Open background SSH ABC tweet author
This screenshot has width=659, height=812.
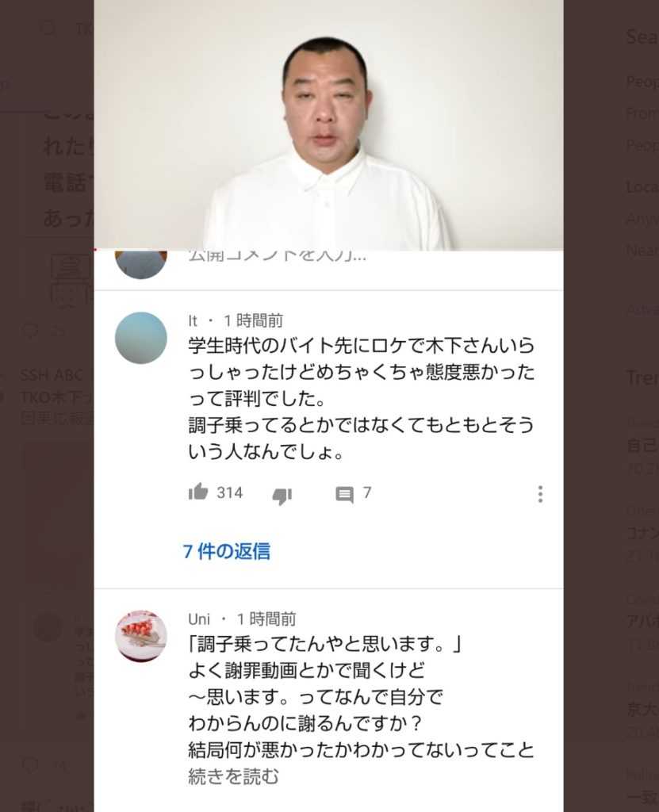tap(52, 375)
